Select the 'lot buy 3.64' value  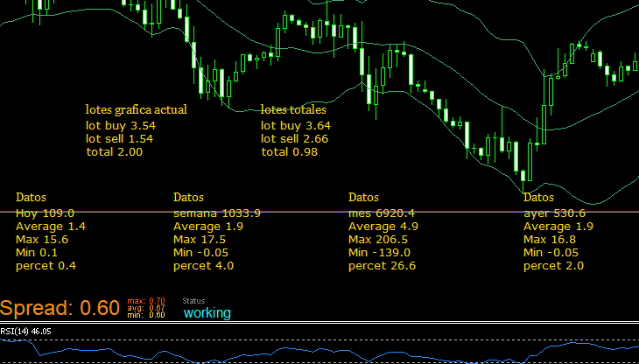coord(296,126)
